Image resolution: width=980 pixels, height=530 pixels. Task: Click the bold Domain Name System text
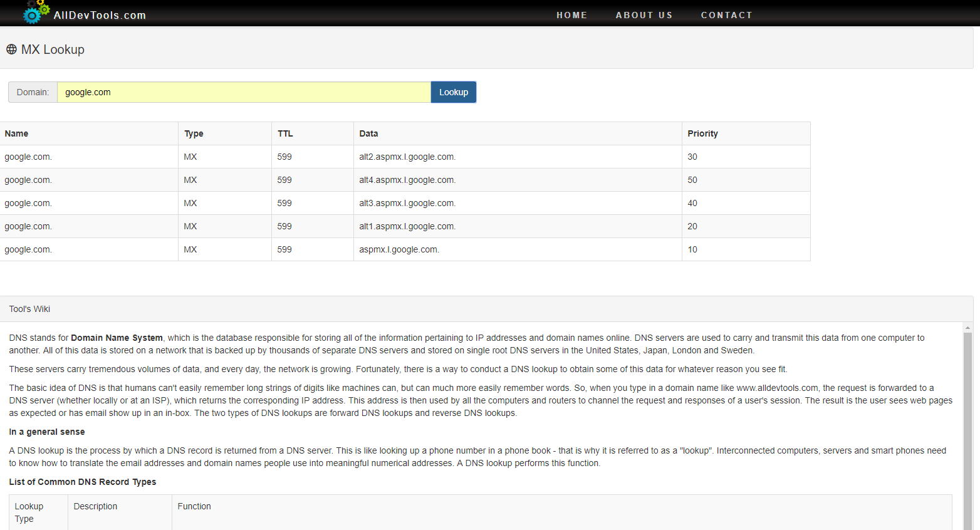pos(117,338)
